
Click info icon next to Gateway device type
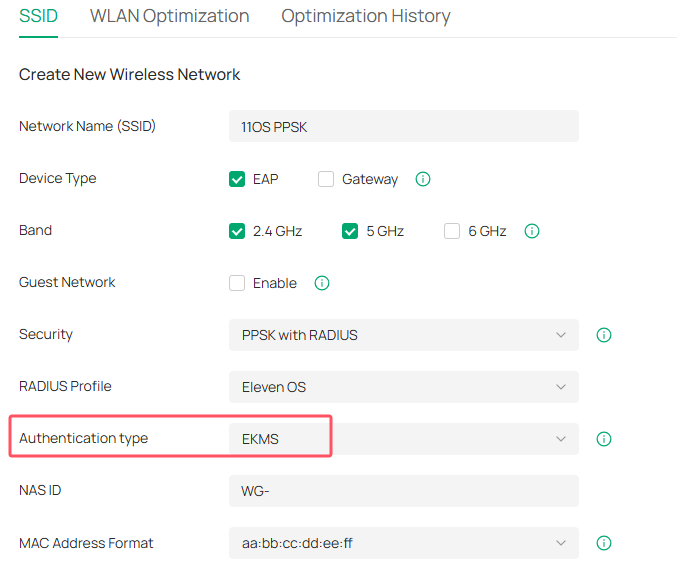pyautogui.click(x=422, y=179)
